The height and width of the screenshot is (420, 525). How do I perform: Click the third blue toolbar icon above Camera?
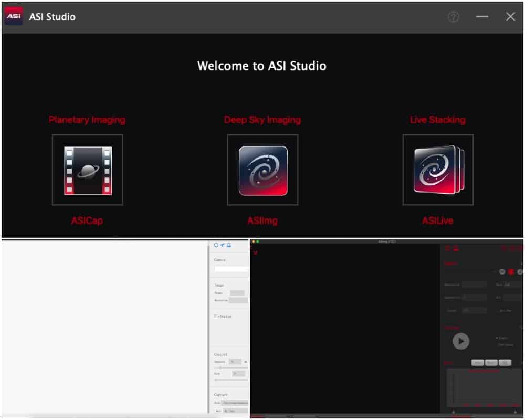(x=229, y=245)
